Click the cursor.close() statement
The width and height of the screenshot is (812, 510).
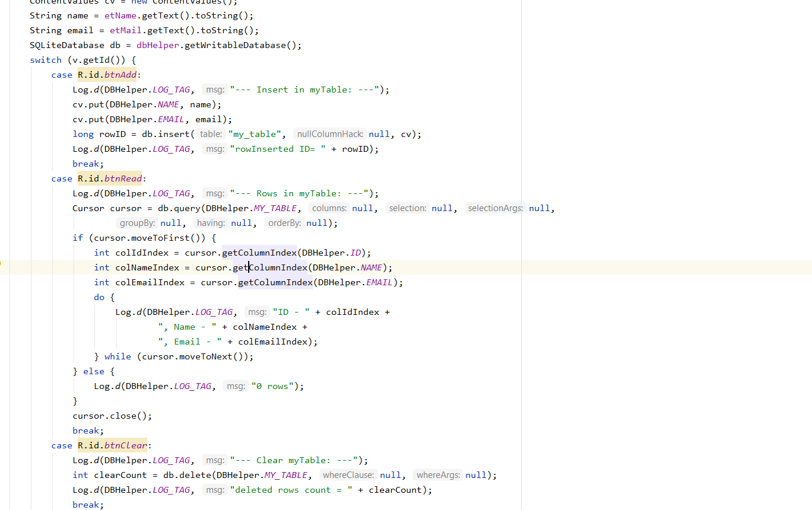[113, 416]
